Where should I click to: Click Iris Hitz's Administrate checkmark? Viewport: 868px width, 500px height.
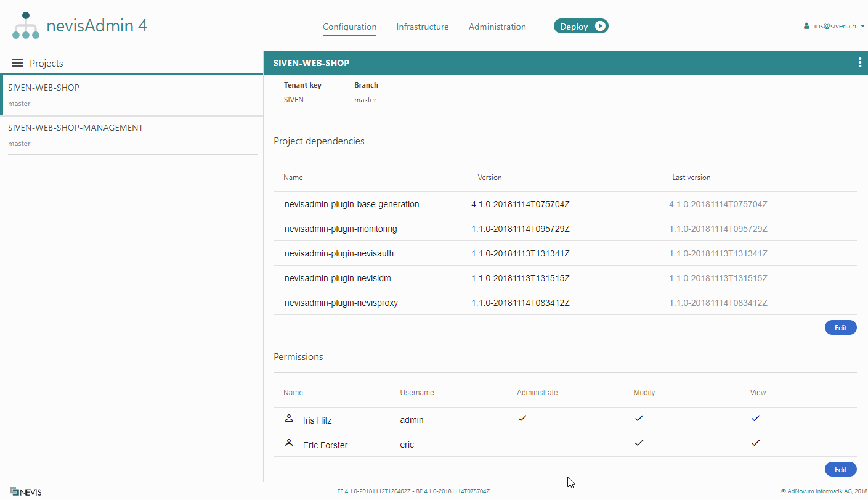coord(522,418)
